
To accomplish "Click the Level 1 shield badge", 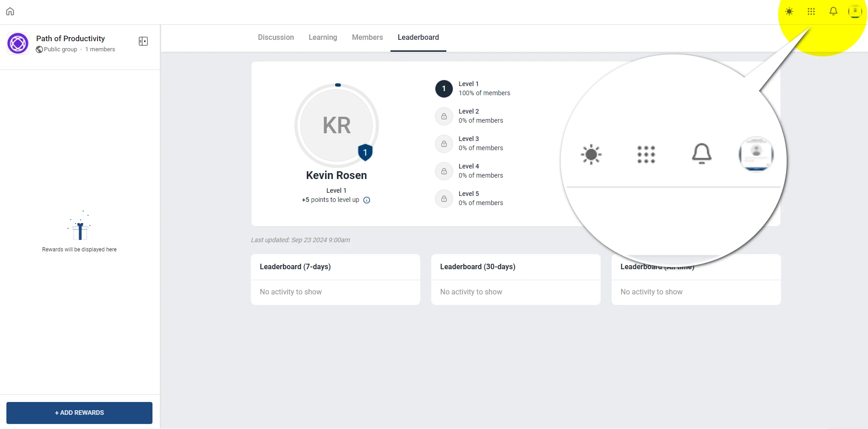I will 365,152.
